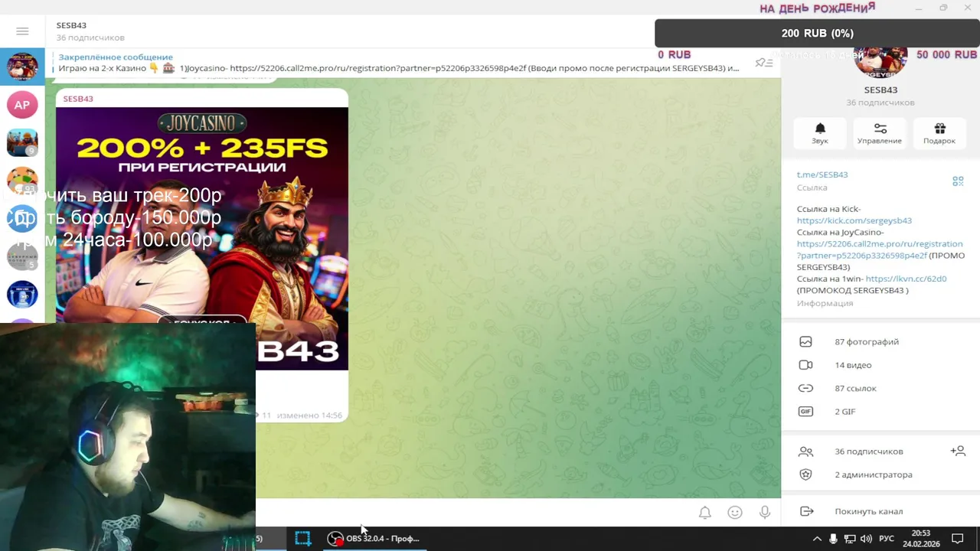The image size is (980, 551).
Task: Open the JoyCasino registration link in info
Action: pyautogui.click(x=880, y=249)
